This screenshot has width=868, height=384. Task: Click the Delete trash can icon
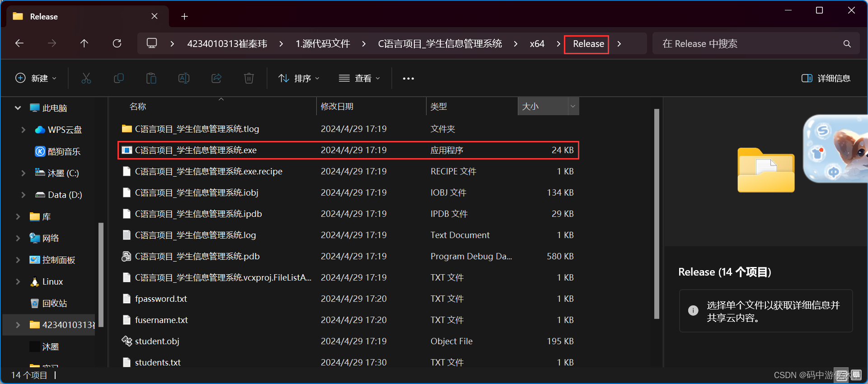tap(249, 78)
